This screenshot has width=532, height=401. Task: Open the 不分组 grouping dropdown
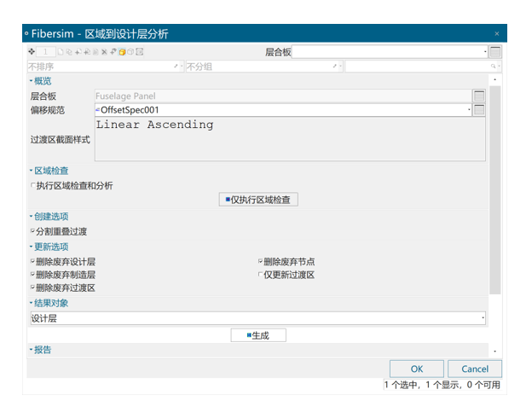[341, 67]
